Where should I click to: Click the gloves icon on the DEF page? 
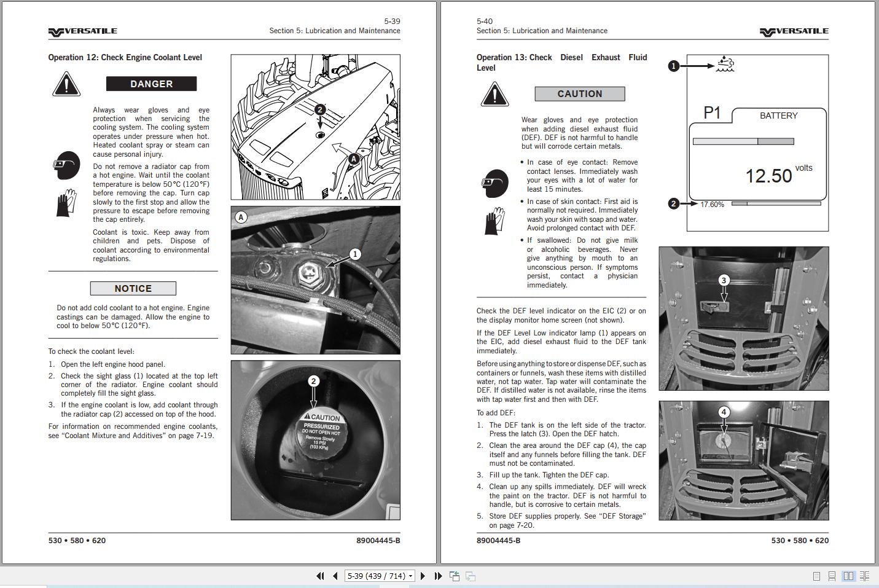tap(495, 221)
